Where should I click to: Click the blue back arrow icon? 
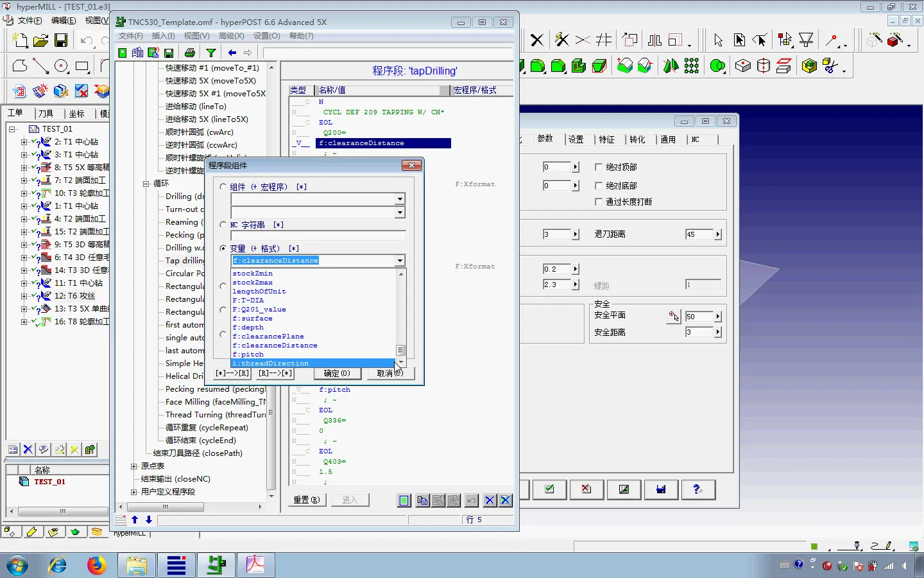(232, 53)
